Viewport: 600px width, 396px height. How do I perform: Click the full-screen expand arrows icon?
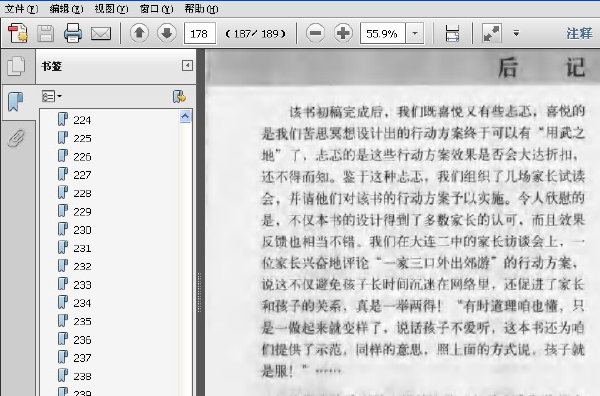click(x=492, y=33)
